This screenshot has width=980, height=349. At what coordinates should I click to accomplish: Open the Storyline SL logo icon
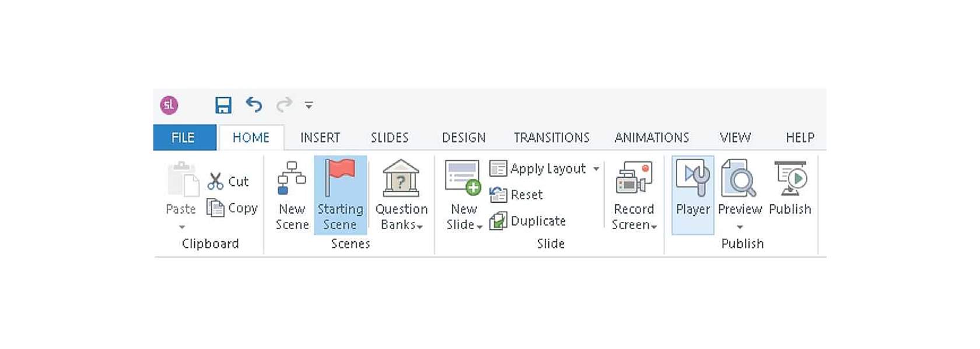click(169, 105)
